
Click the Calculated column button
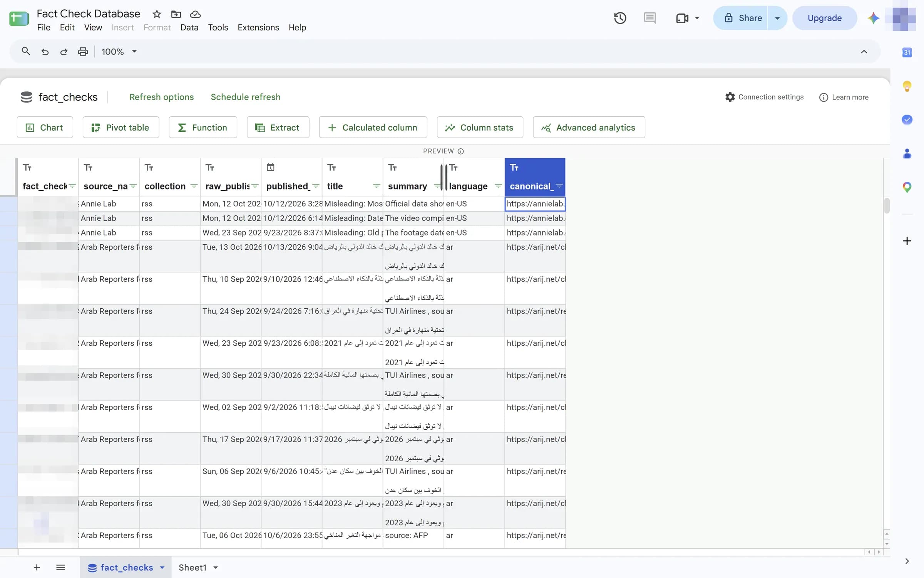pos(373,128)
